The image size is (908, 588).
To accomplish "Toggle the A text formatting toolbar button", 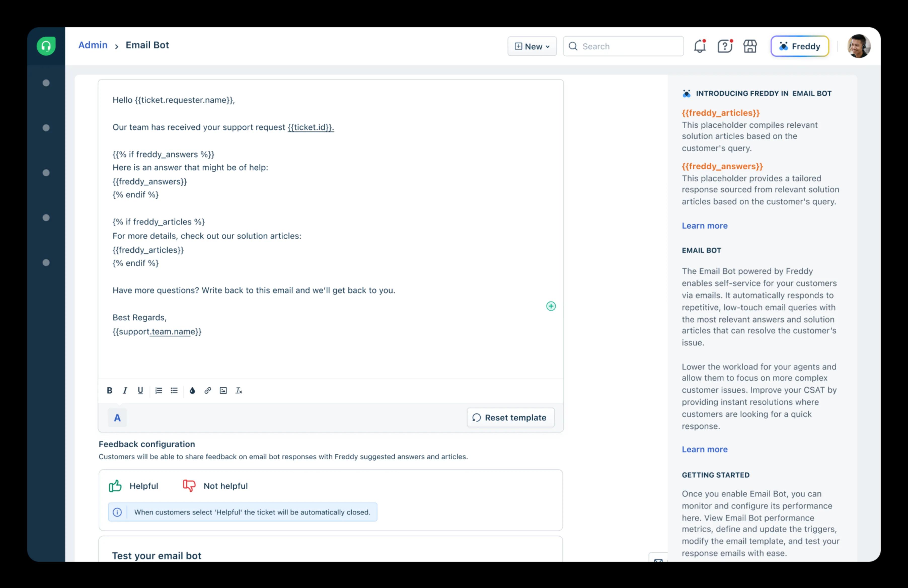I will (118, 418).
